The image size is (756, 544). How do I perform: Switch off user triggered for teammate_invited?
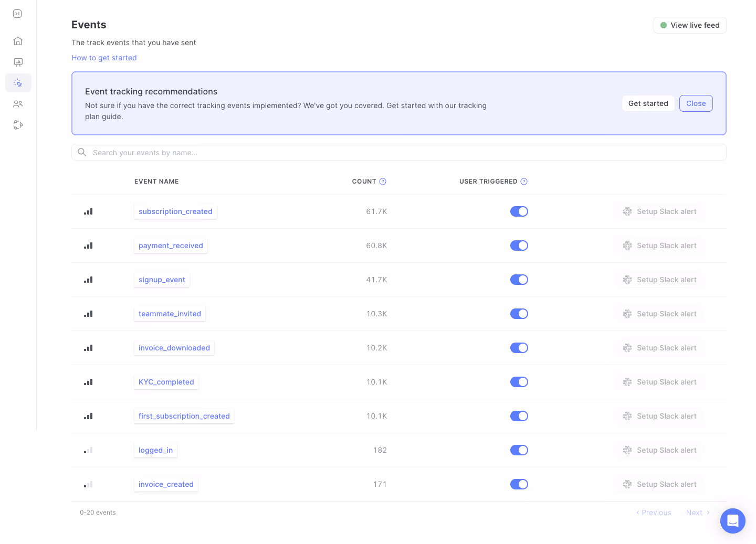coord(519,314)
